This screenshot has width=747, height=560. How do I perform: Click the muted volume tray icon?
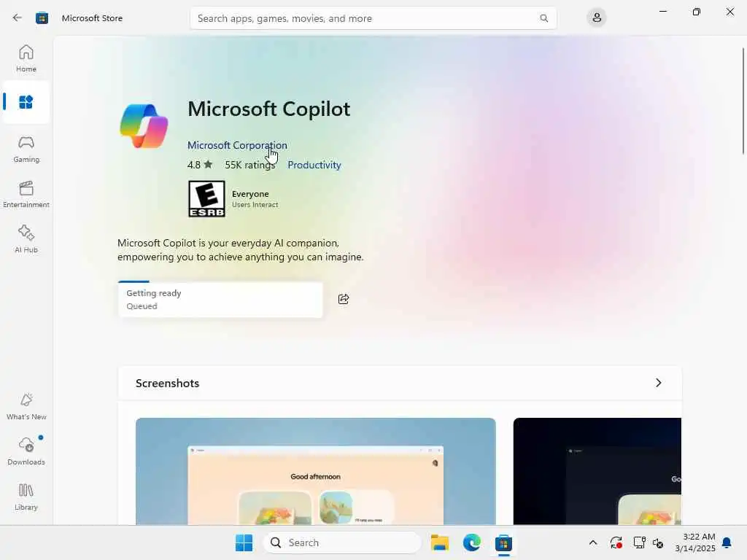tap(658, 542)
